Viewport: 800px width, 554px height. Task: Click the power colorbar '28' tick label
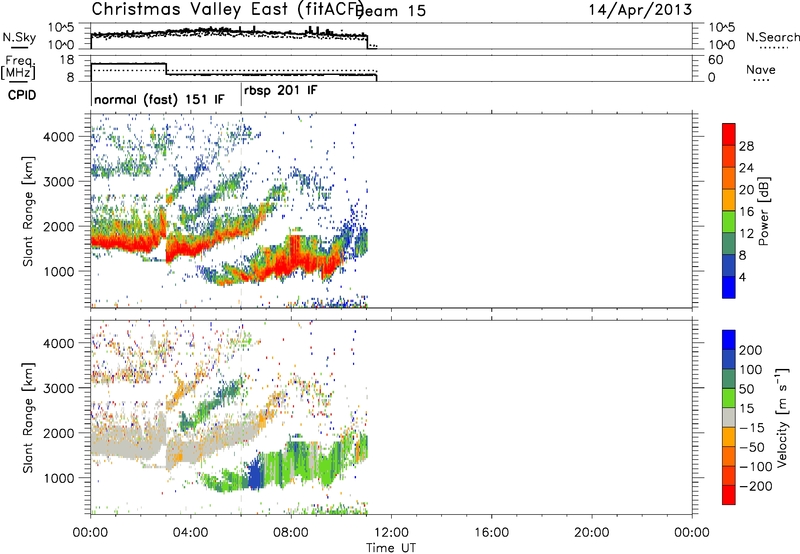click(746, 146)
